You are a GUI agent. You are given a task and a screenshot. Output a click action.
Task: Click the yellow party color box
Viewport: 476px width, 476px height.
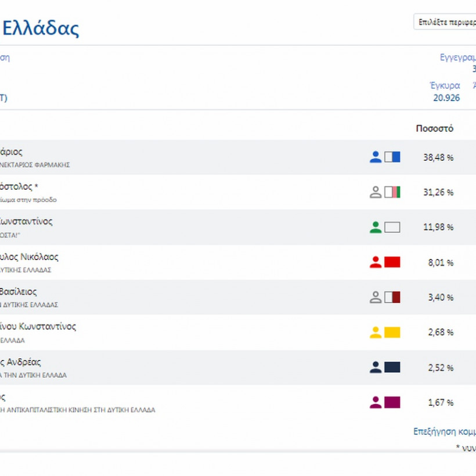[x=392, y=332]
